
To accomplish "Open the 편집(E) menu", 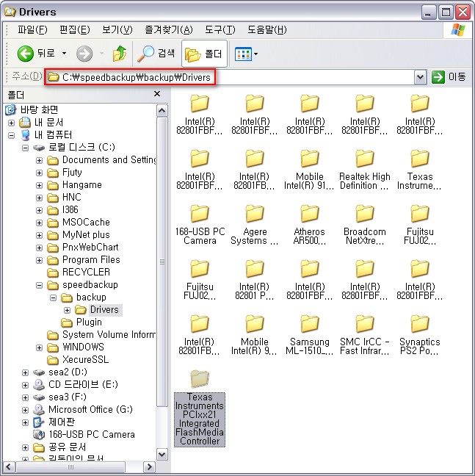I will pos(75,29).
